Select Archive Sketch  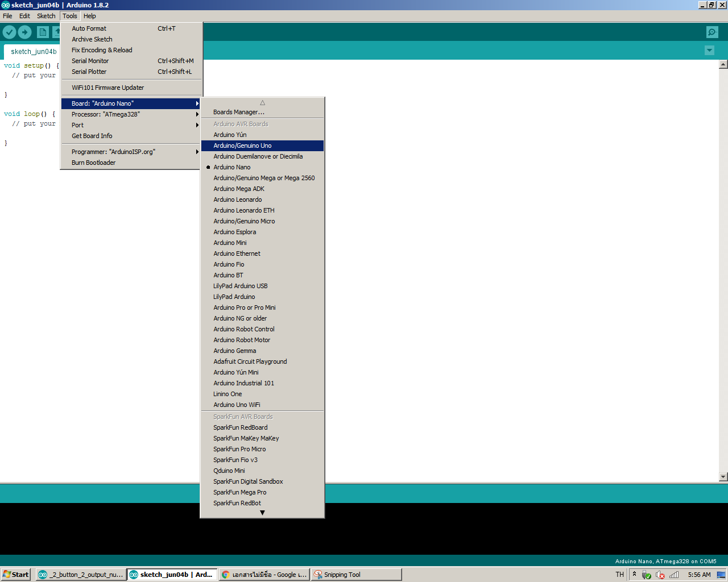click(131, 39)
